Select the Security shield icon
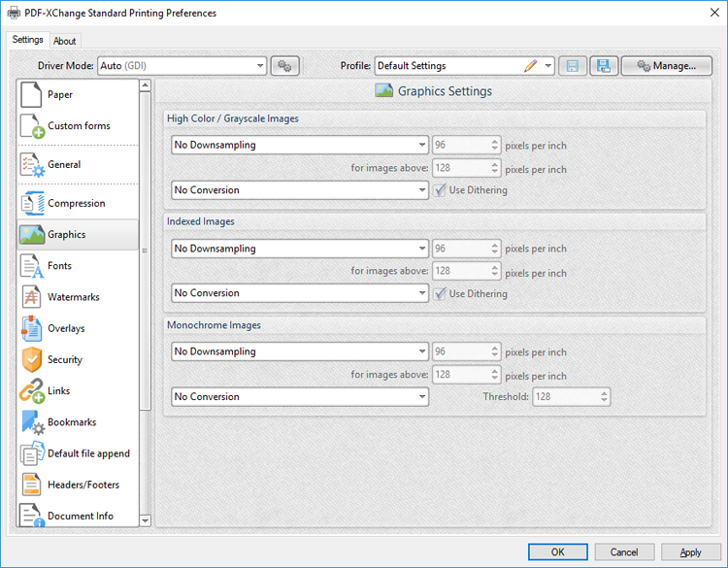 tap(32, 359)
